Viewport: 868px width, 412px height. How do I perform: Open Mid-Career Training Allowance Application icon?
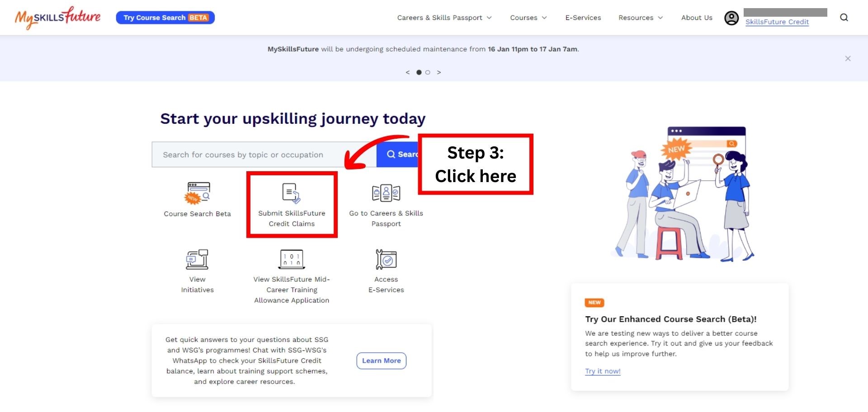(x=292, y=259)
